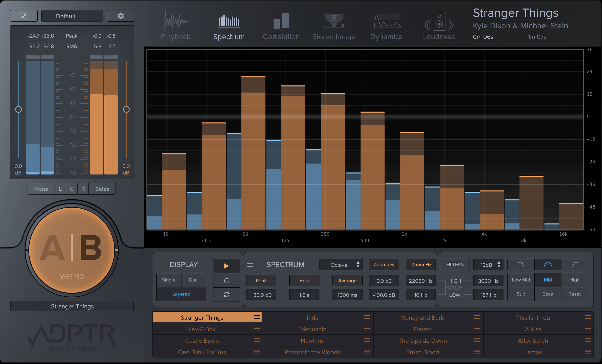Open settings with the gear icon

[x=121, y=16]
